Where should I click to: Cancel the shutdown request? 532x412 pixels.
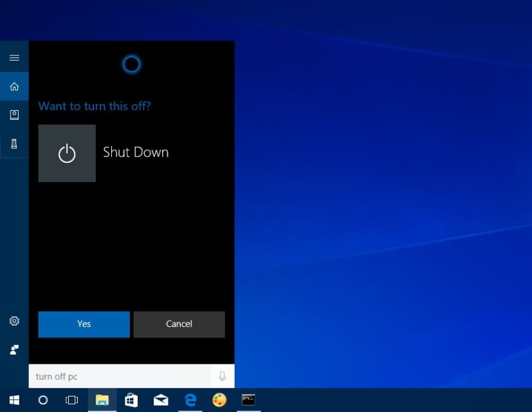coord(179,324)
